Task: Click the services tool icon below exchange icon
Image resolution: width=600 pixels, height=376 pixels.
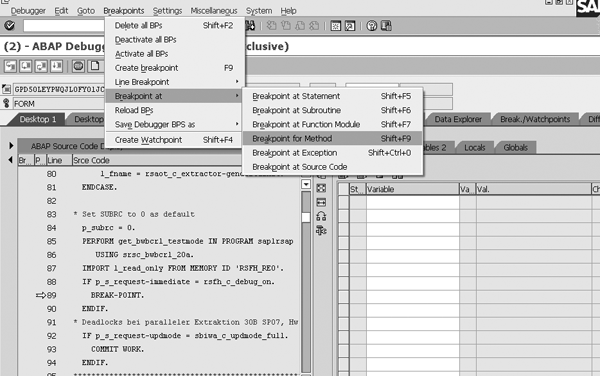Action: 321,231
